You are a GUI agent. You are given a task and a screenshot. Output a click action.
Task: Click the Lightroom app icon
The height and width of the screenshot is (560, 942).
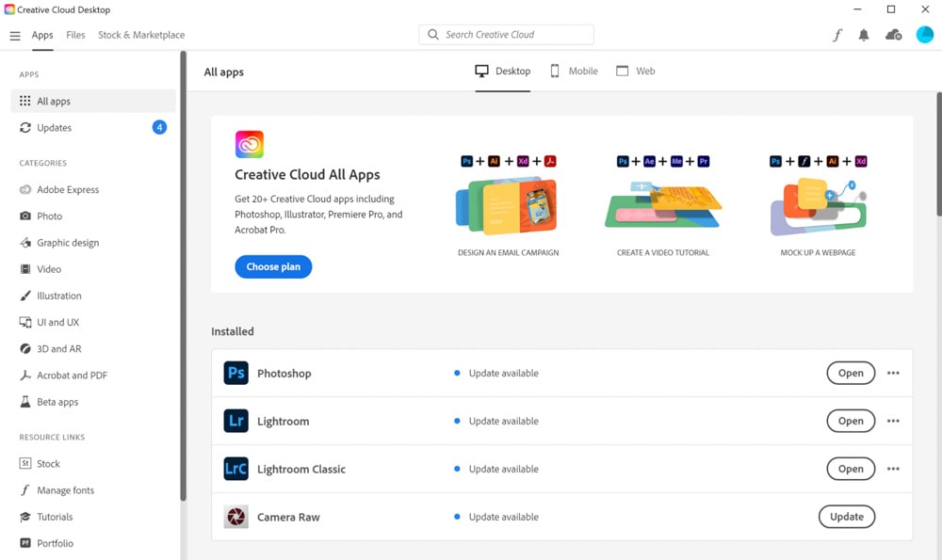[x=236, y=421]
